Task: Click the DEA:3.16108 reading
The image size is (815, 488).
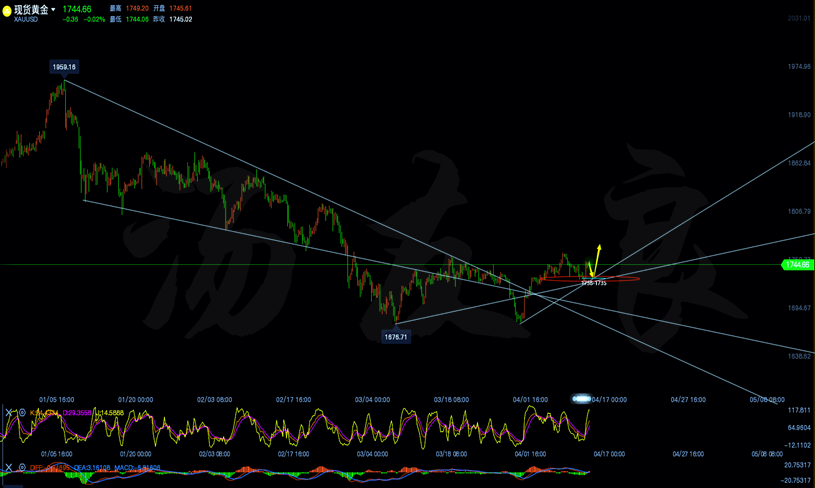Action: click(x=92, y=467)
